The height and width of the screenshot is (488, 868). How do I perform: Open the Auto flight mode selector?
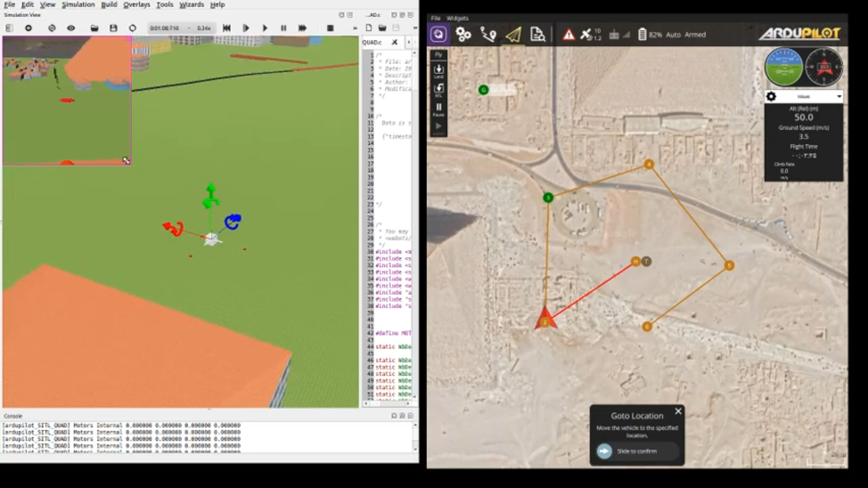673,35
